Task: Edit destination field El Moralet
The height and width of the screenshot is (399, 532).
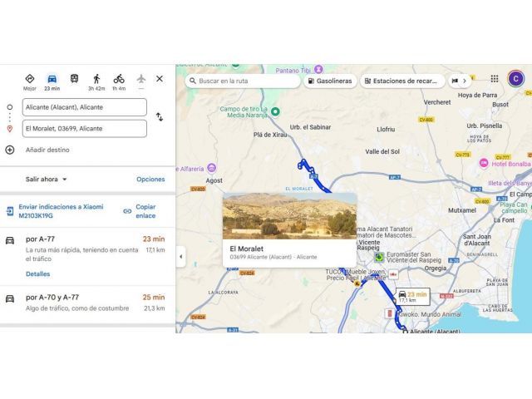Action: 85,129
